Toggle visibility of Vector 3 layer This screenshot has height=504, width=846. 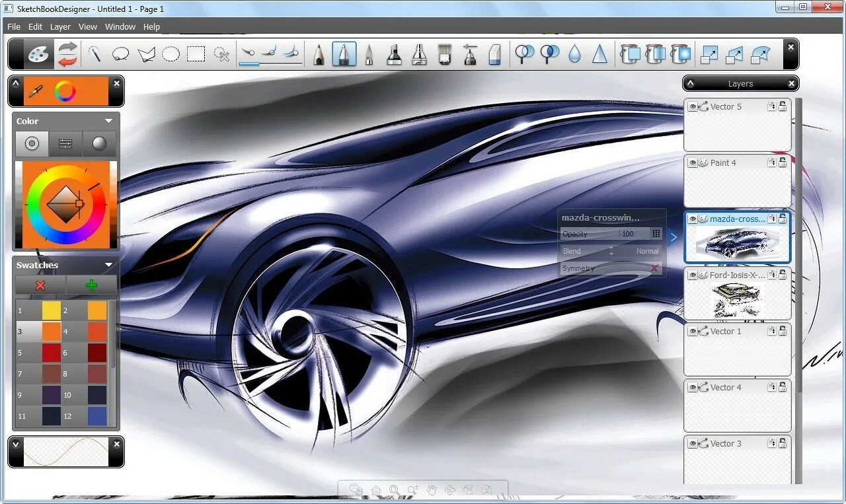click(x=693, y=443)
